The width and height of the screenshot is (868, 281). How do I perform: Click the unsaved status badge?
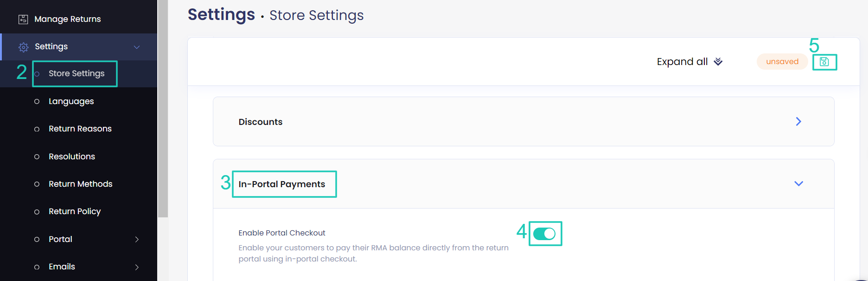[782, 61]
